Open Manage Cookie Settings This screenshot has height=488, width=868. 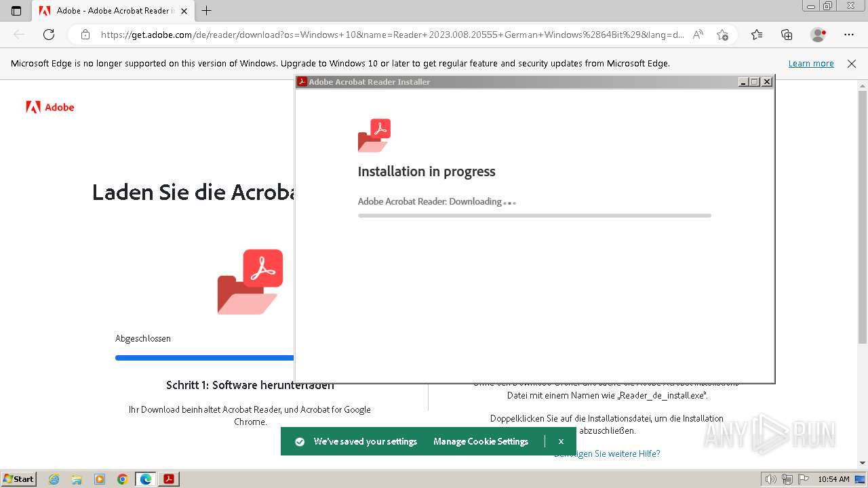(481, 441)
